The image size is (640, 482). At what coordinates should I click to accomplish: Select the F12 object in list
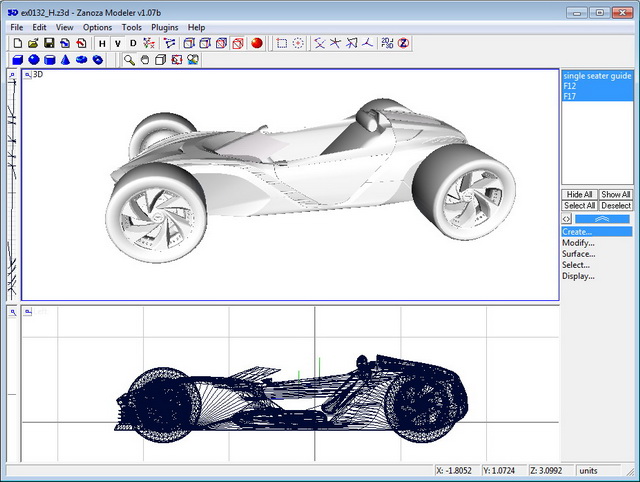pos(597,86)
